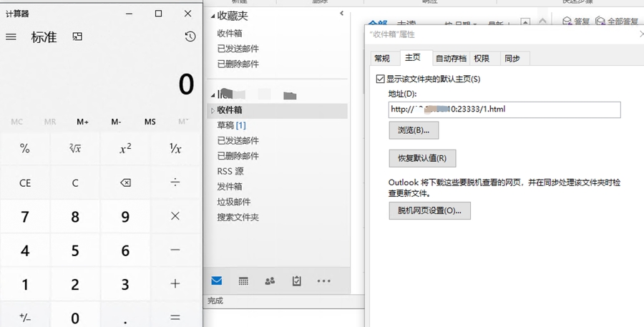Click the three-dots more navigation options

(323, 281)
